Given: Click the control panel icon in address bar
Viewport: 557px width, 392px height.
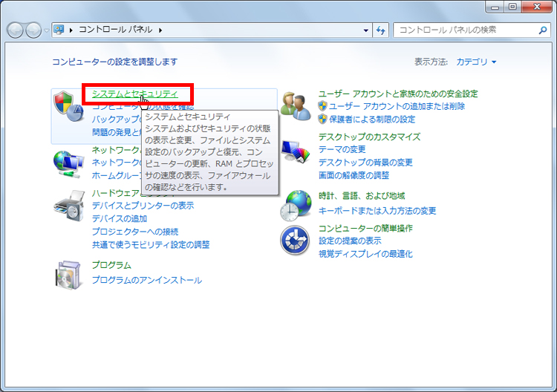Looking at the screenshot, I should point(59,30).
